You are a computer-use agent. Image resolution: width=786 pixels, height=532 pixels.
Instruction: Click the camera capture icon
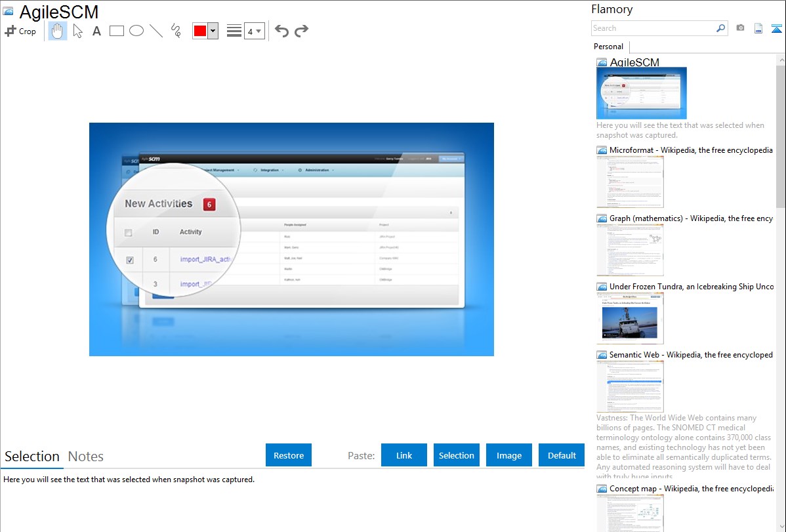[740, 28]
